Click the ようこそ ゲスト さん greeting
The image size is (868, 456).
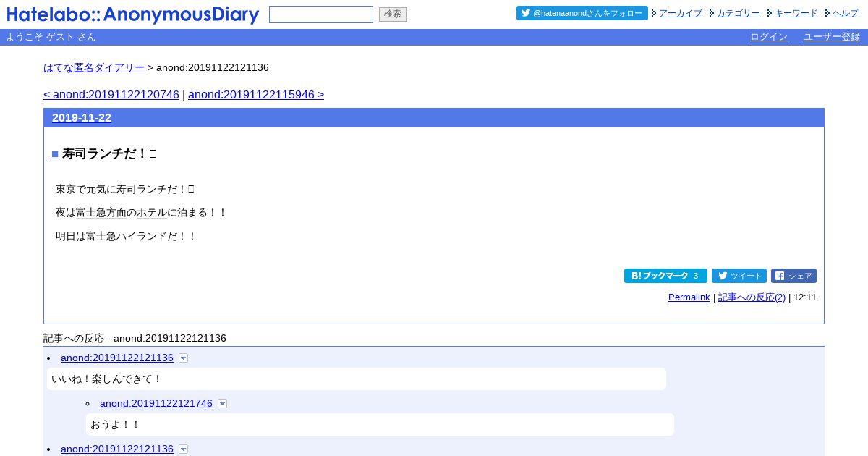[51, 37]
